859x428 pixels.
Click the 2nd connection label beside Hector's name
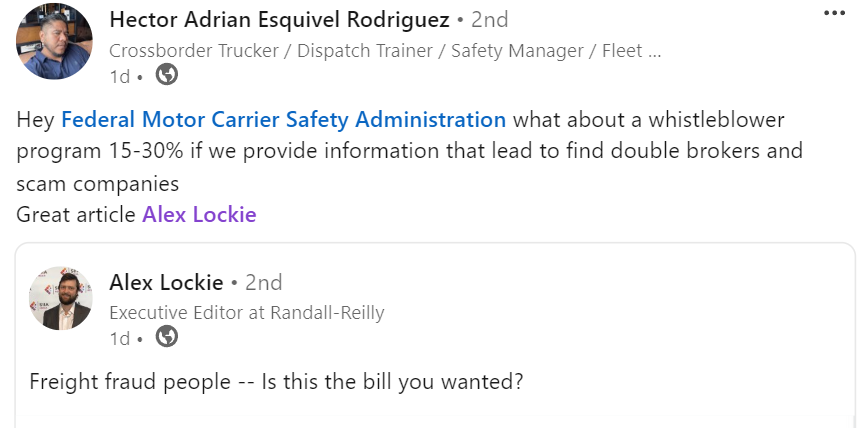point(489,19)
